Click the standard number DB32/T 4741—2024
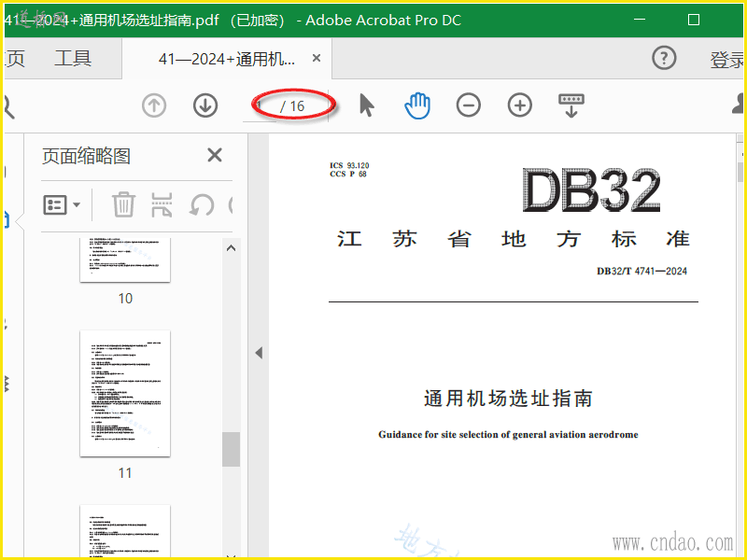747x560 pixels. coord(641,271)
